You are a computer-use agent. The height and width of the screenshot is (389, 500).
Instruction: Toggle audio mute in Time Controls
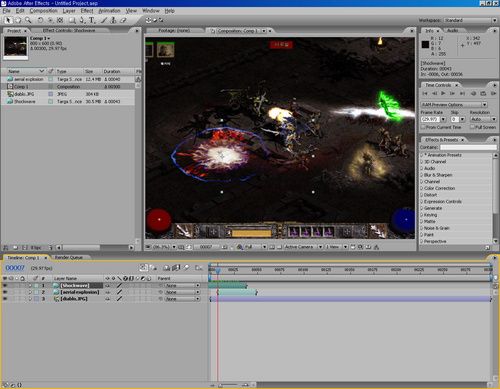(x=473, y=93)
